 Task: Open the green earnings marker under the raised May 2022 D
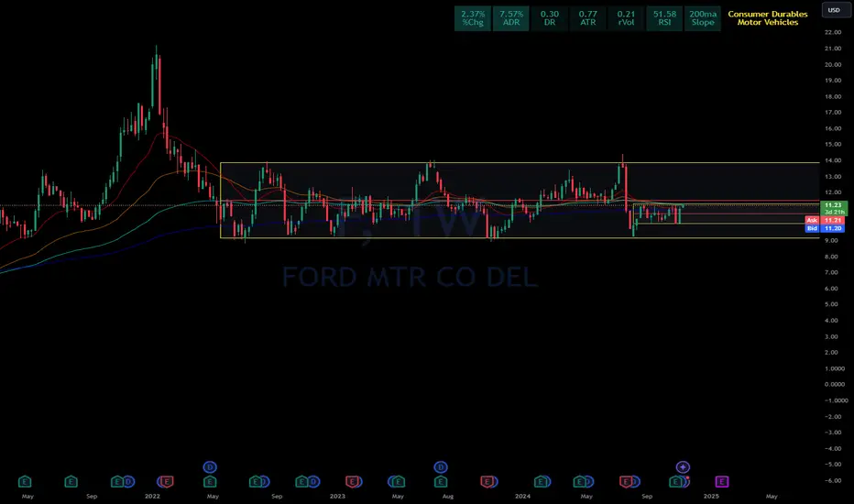210,482
